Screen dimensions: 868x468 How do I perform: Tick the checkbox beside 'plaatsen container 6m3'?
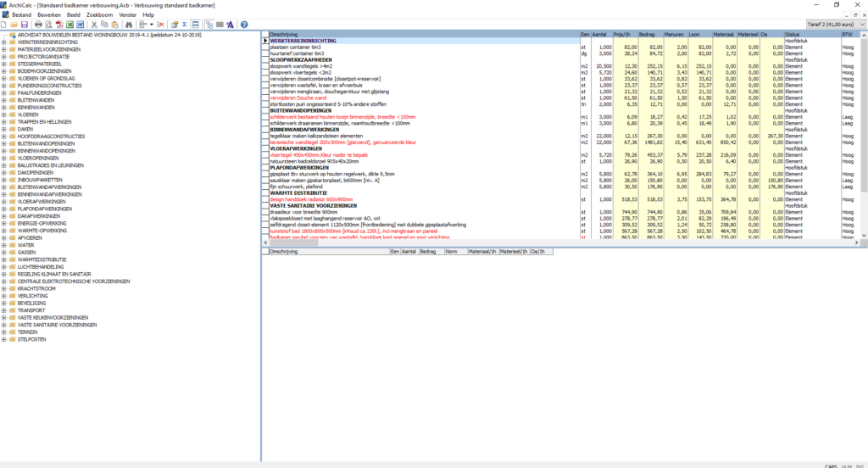tap(265, 47)
